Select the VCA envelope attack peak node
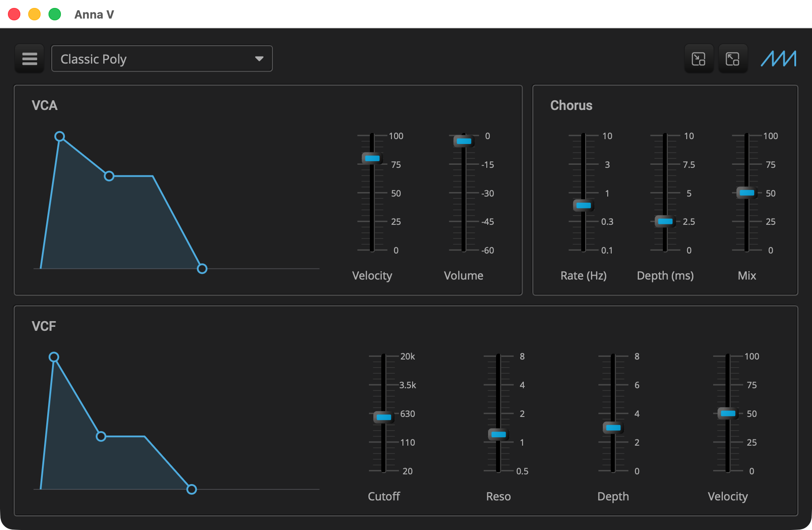This screenshot has height=530, width=812. pyautogui.click(x=60, y=136)
